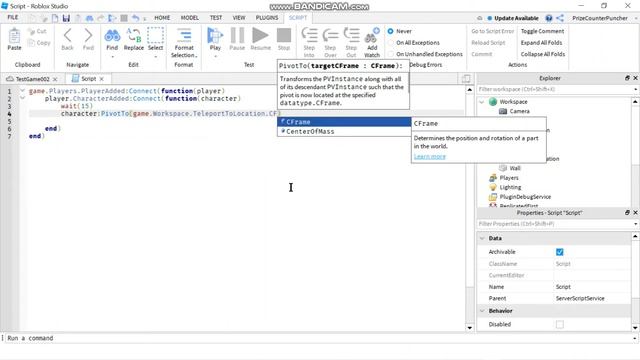The image size is (640, 360).
Task: Start the game with the Play icon
Action: coord(215,36)
